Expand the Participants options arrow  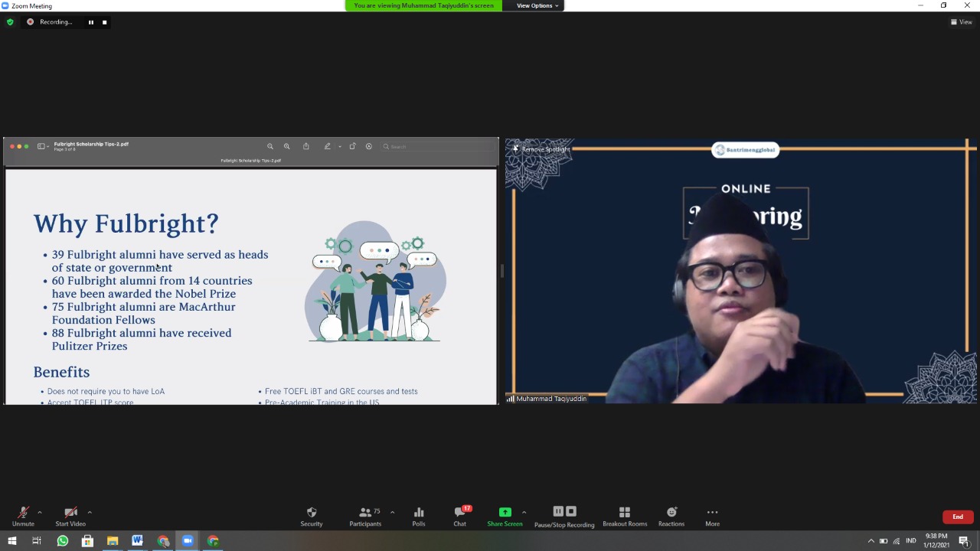click(x=392, y=512)
